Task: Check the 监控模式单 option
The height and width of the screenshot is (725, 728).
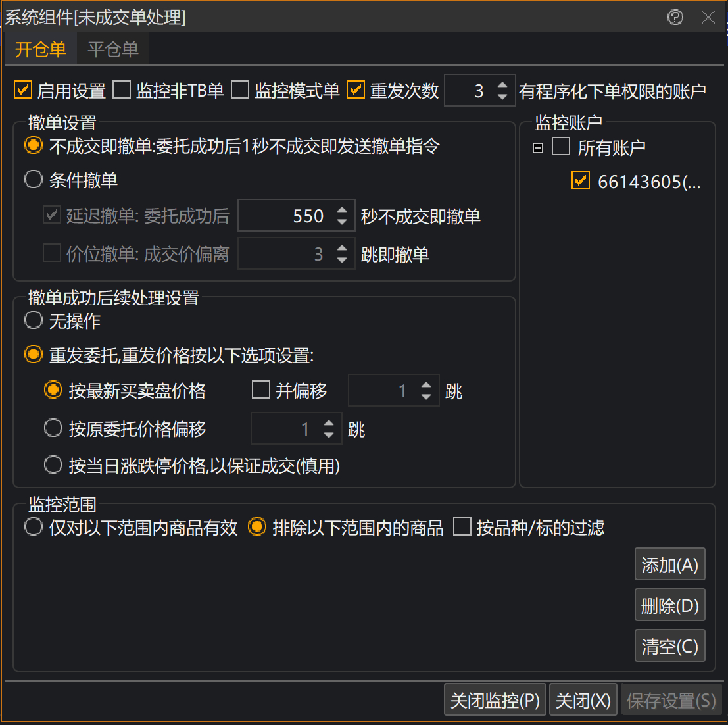Action: 240,90
